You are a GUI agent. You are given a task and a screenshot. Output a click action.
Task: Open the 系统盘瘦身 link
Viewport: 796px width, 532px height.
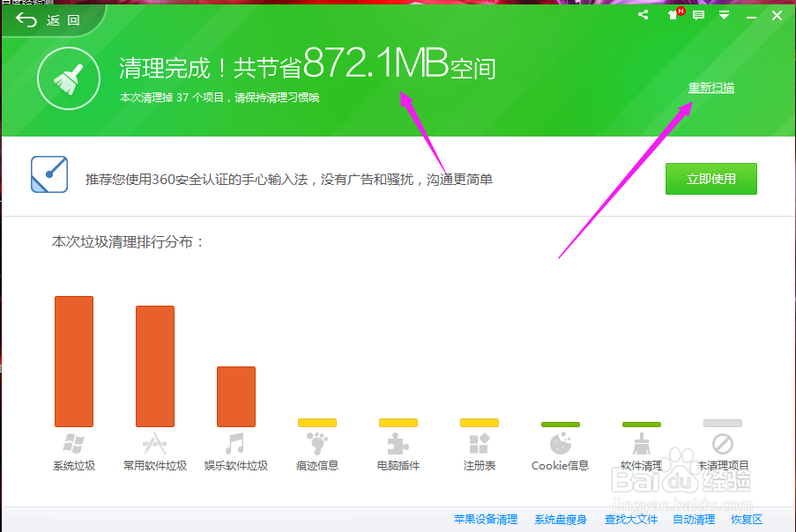point(561,520)
